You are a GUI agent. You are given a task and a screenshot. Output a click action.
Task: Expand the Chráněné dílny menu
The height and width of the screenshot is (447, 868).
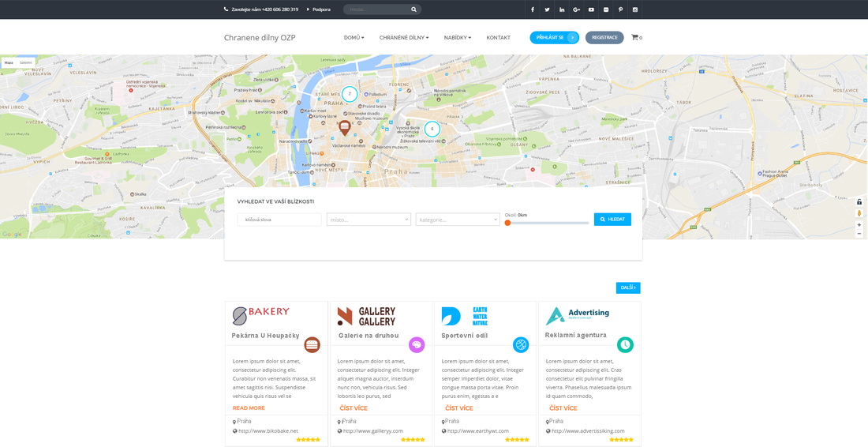click(403, 38)
